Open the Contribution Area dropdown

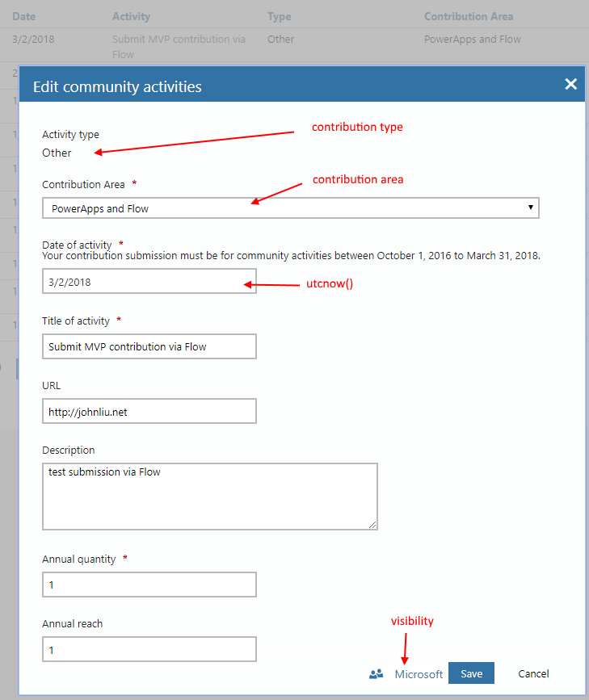pyautogui.click(x=290, y=208)
